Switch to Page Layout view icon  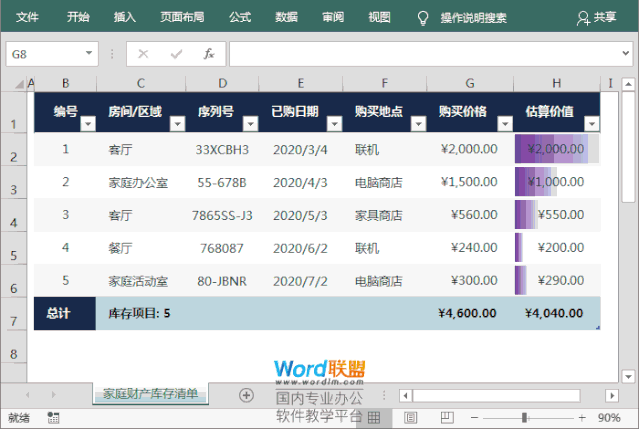tap(410, 417)
